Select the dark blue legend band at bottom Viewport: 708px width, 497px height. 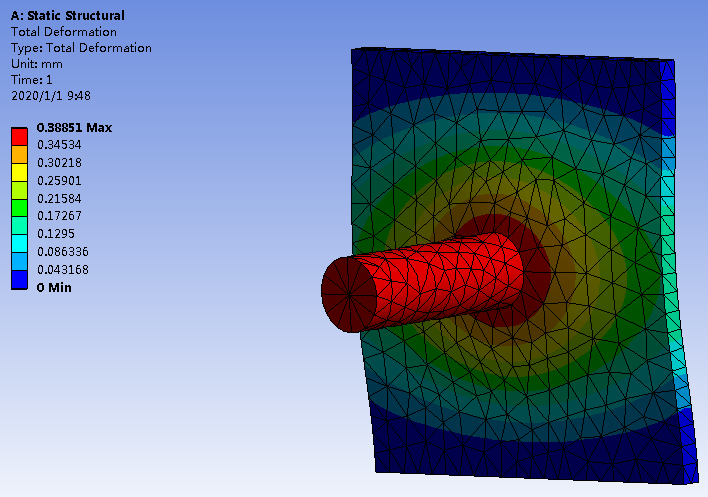coord(20,281)
